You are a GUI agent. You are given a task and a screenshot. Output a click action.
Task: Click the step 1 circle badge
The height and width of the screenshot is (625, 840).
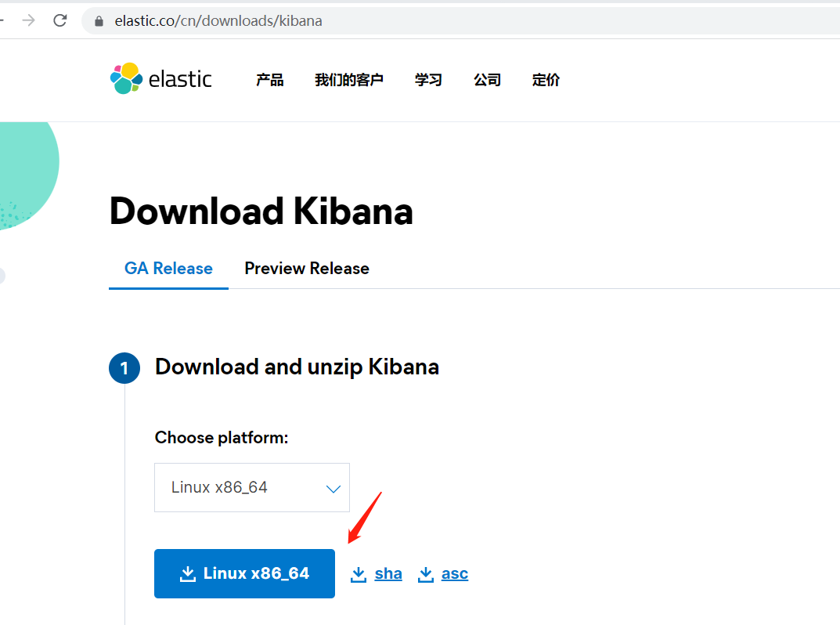(124, 368)
